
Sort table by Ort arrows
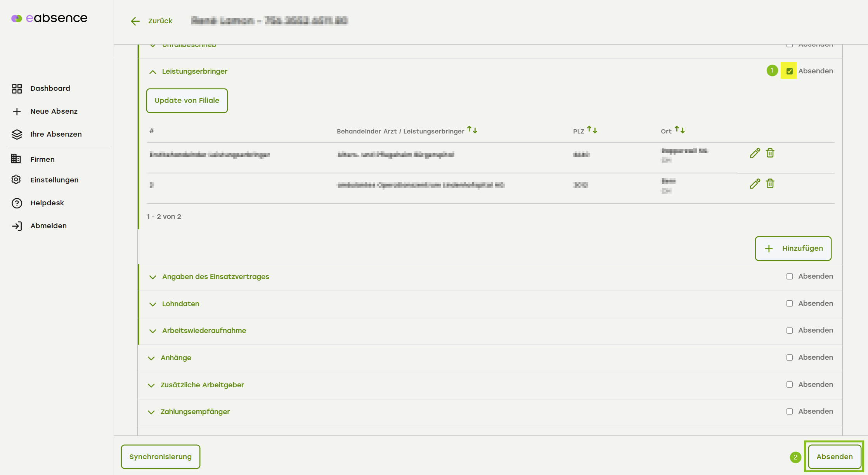679,130
